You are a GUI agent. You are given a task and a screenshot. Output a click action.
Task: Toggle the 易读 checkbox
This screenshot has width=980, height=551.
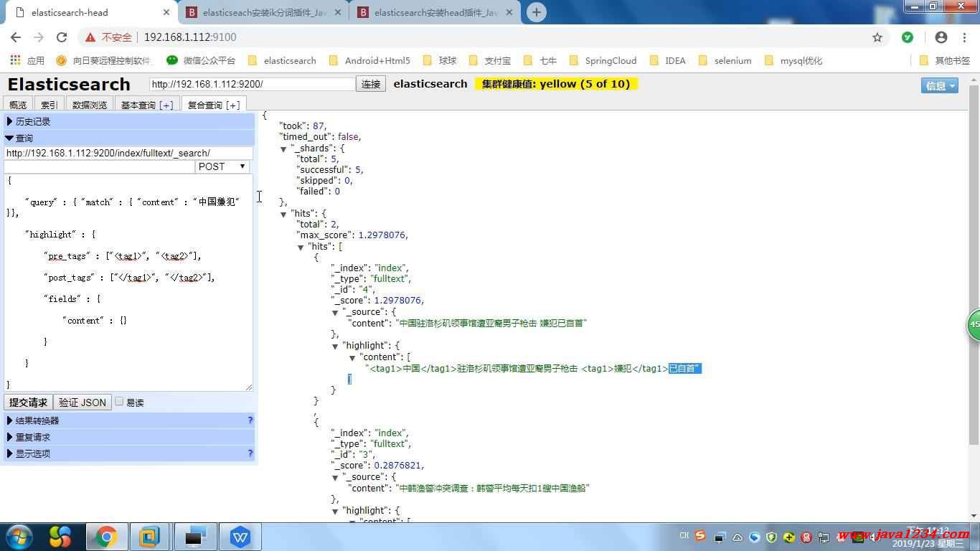pyautogui.click(x=119, y=402)
